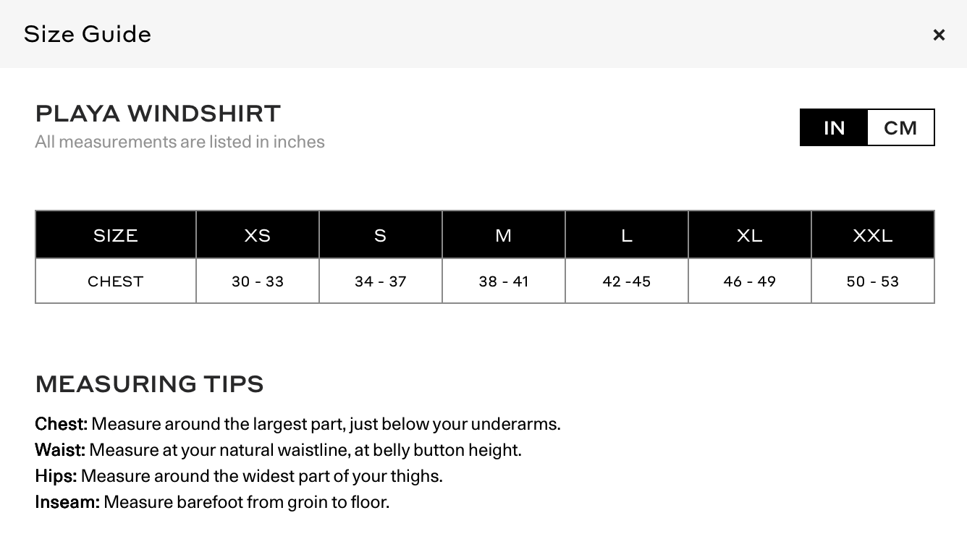Select the 50 - 53 chest cell
Viewport: 967px width, 560px height.
click(x=873, y=281)
